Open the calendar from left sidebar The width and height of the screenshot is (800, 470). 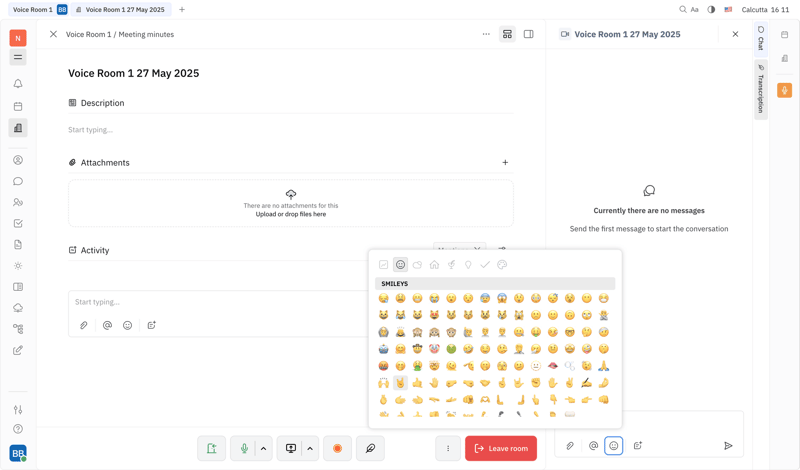(18, 106)
